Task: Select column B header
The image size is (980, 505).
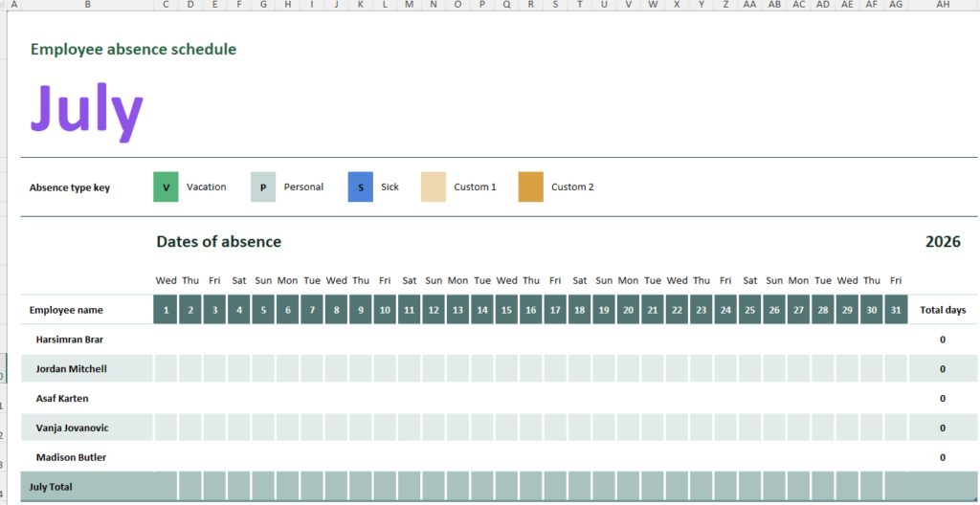Action: click(x=87, y=5)
